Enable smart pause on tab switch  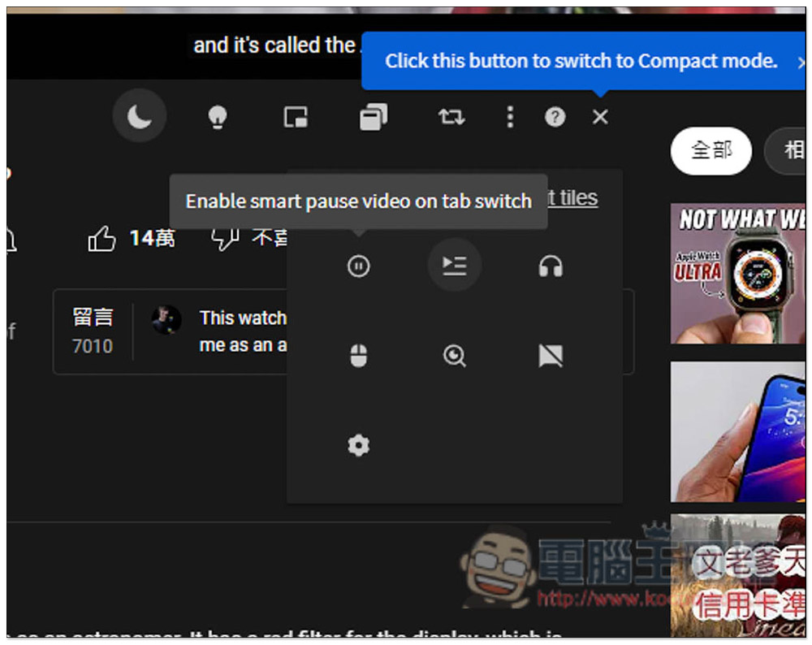click(x=358, y=266)
